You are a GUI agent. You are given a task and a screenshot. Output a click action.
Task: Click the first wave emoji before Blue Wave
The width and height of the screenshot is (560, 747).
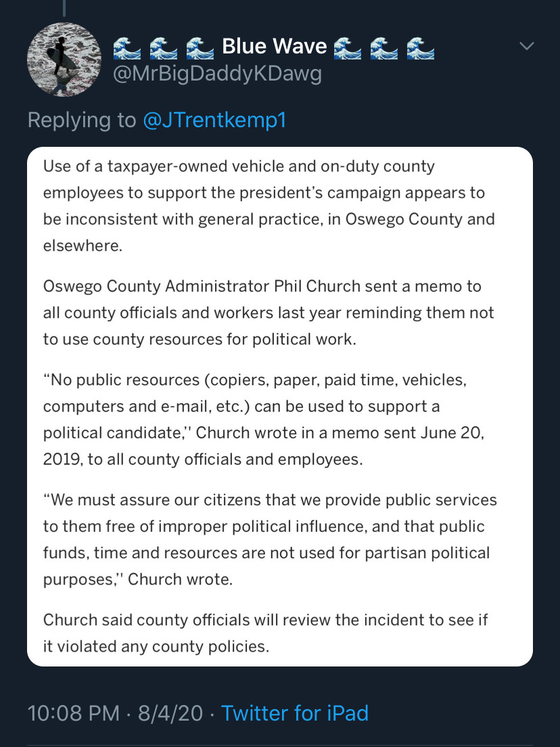tap(126, 48)
